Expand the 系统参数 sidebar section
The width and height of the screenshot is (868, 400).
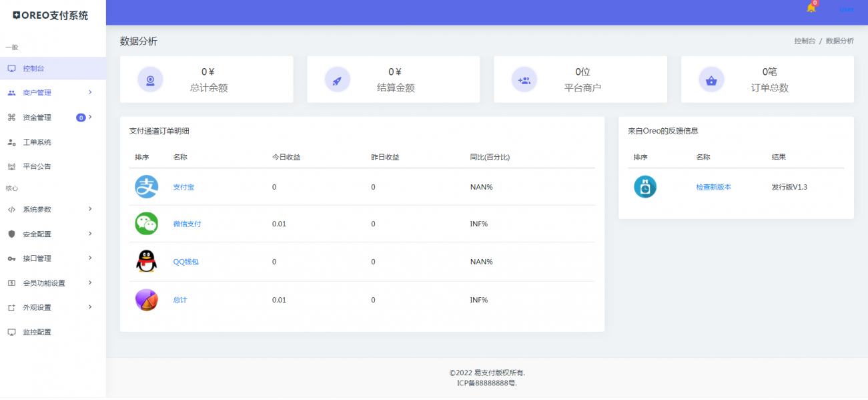point(37,209)
